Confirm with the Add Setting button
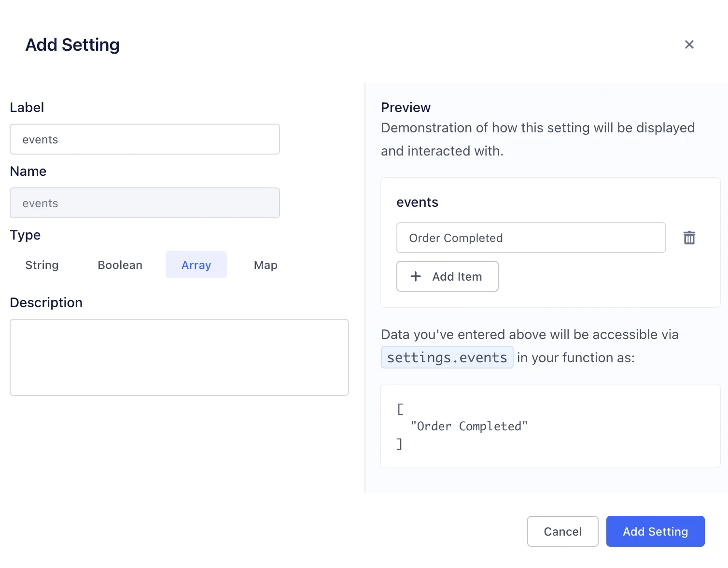Screen dimensions: 728x568 click(655, 531)
